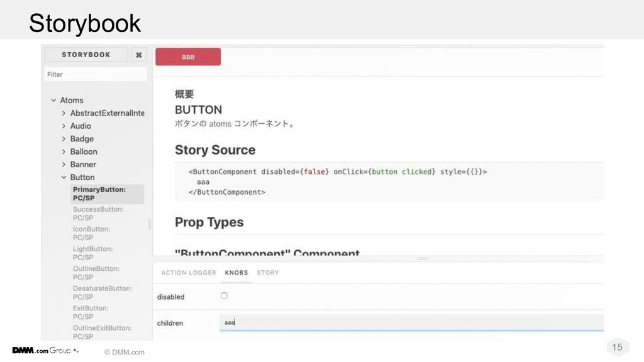Expand the Banner folder
This screenshot has height=362, width=644.
64,165
